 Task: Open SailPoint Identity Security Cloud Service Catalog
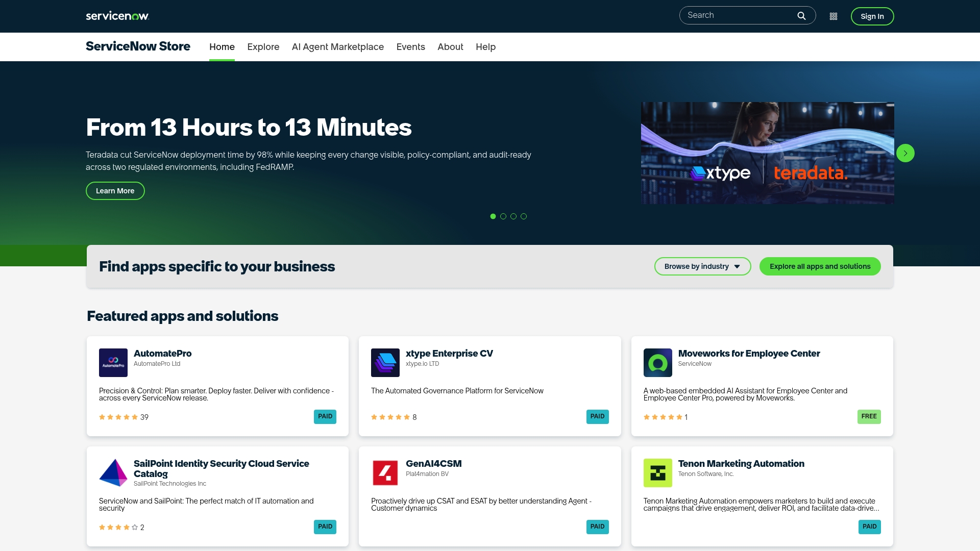coord(221,468)
